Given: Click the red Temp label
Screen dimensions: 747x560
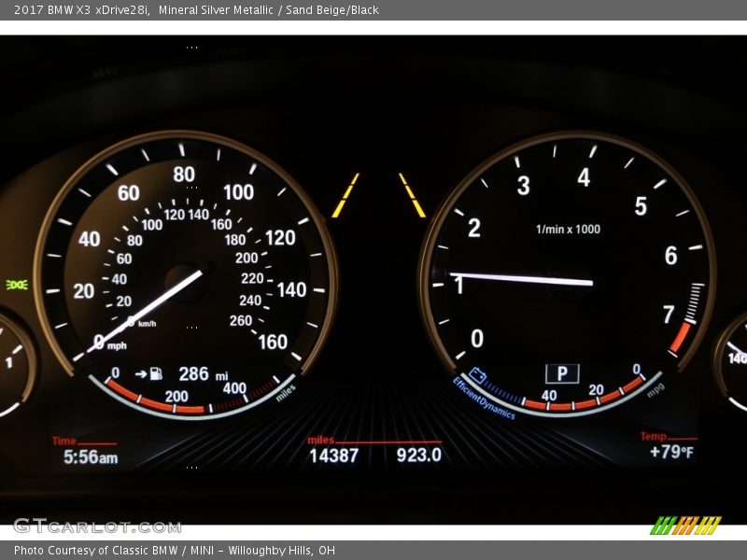Looking at the screenshot, I should (x=653, y=436).
